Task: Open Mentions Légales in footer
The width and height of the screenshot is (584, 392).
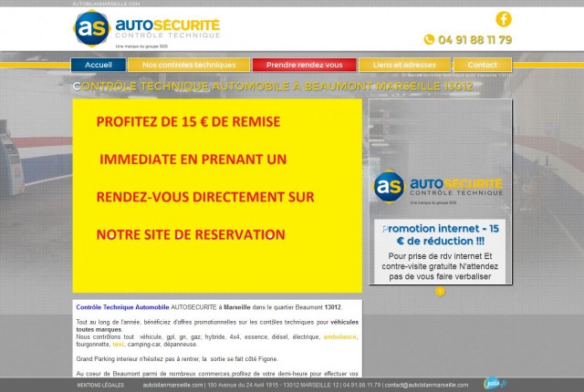Action: (100, 386)
